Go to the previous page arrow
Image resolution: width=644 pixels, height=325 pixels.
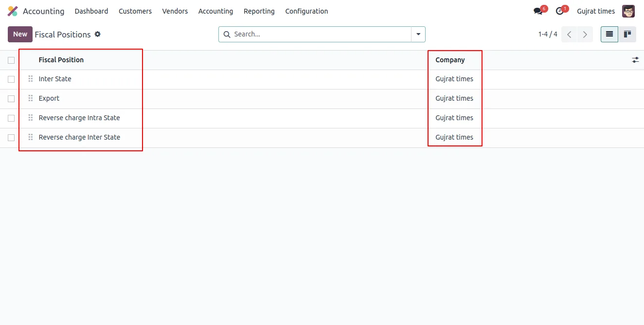coord(569,34)
